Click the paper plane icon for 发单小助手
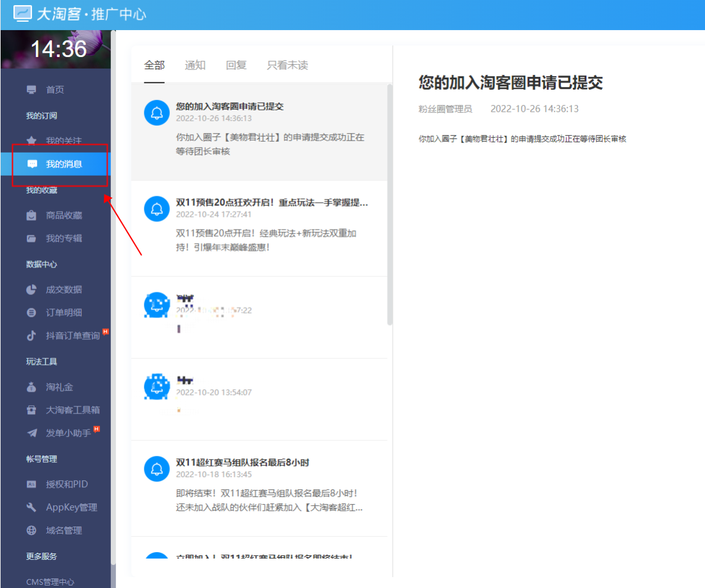Image resolution: width=705 pixels, height=588 pixels. coord(31,433)
